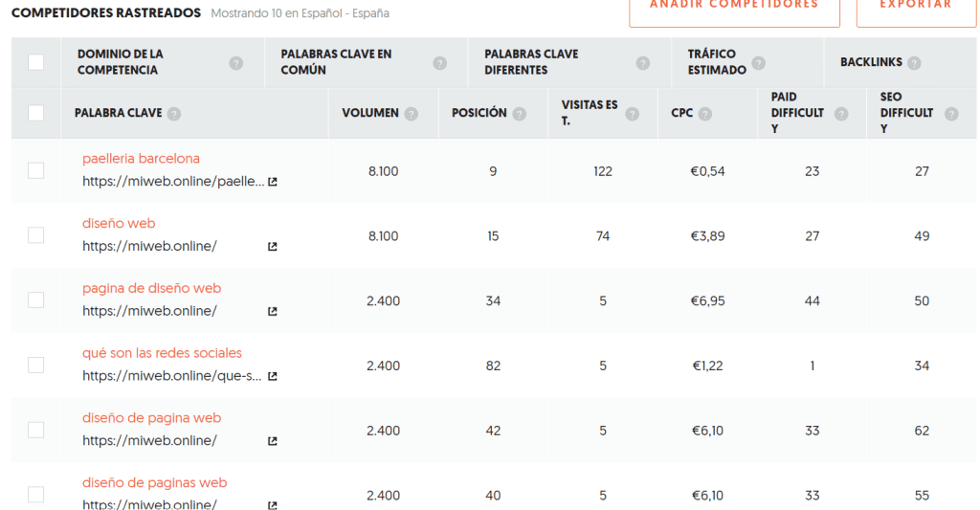This screenshot has height=510, width=980.
Task: Open the diseño de paginas web keyword
Action: pos(154,483)
